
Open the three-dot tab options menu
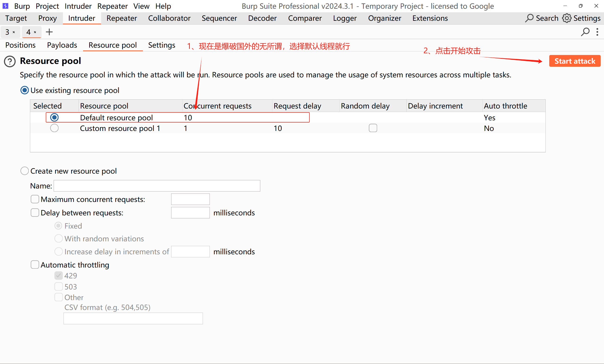tap(597, 32)
